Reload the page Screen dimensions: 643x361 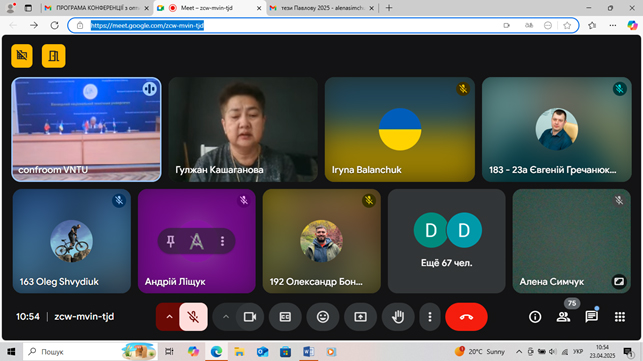tap(55, 25)
